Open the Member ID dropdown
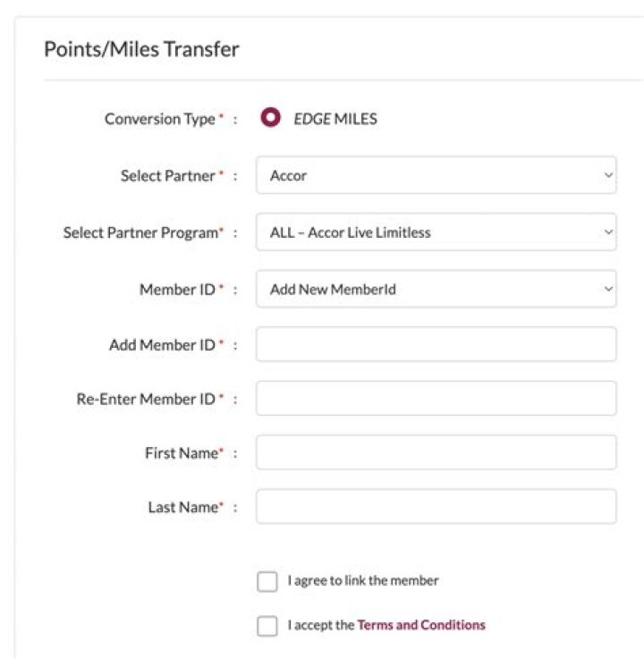The height and width of the screenshot is (659, 644). point(436,289)
